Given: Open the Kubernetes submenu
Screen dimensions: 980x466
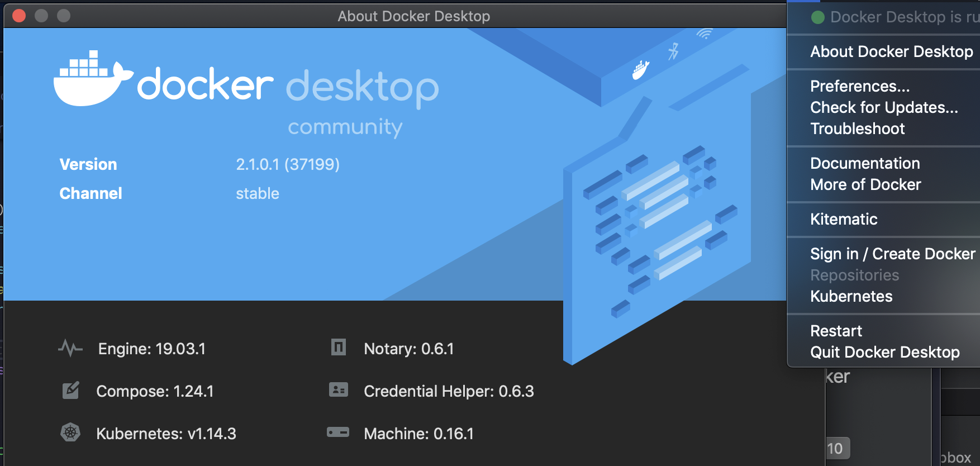Looking at the screenshot, I should point(851,296).
